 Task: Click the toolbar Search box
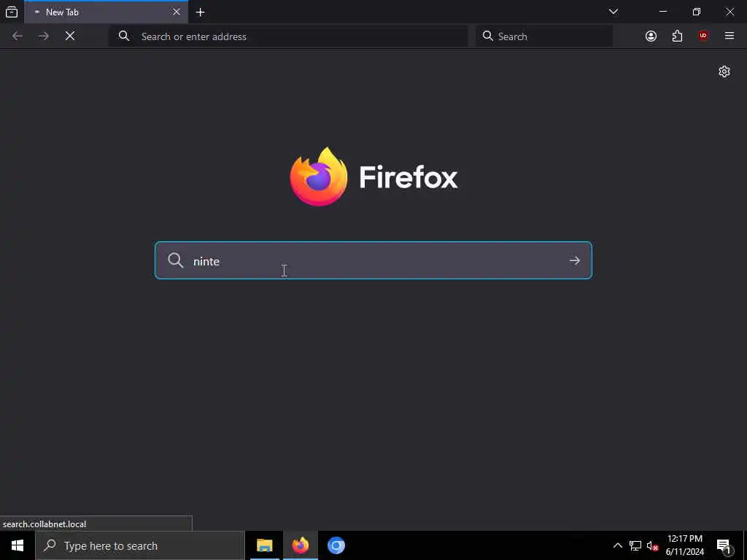[543, 36]
